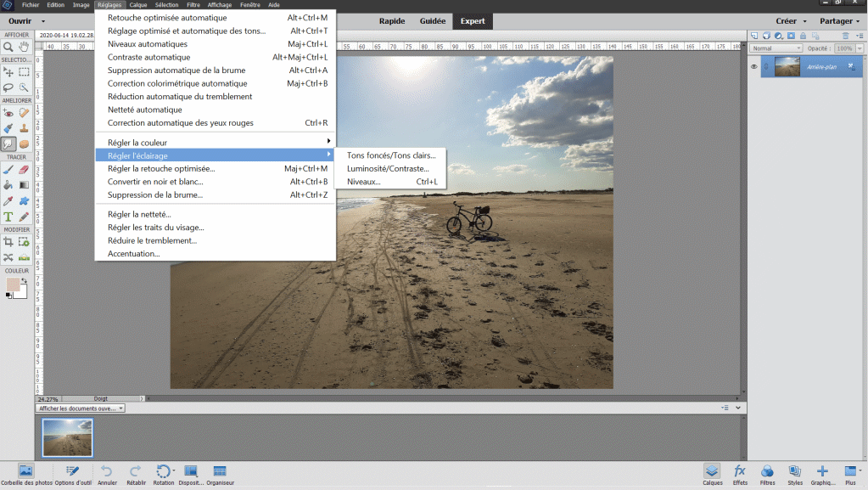Toggle the Corbeille des photos bin
868x490 pixels.
(25, 473)
